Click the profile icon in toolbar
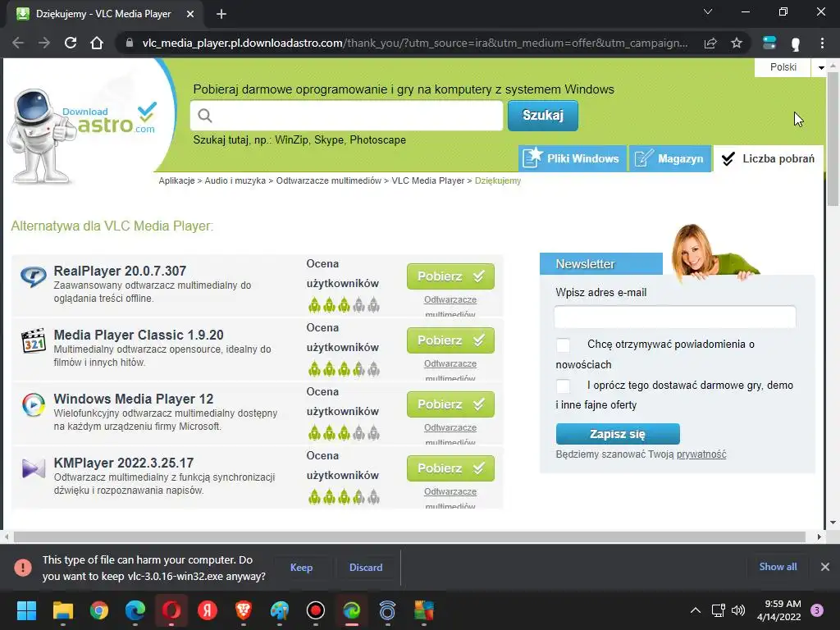Viewport: 840px width, 630px height. pos(796,44)
